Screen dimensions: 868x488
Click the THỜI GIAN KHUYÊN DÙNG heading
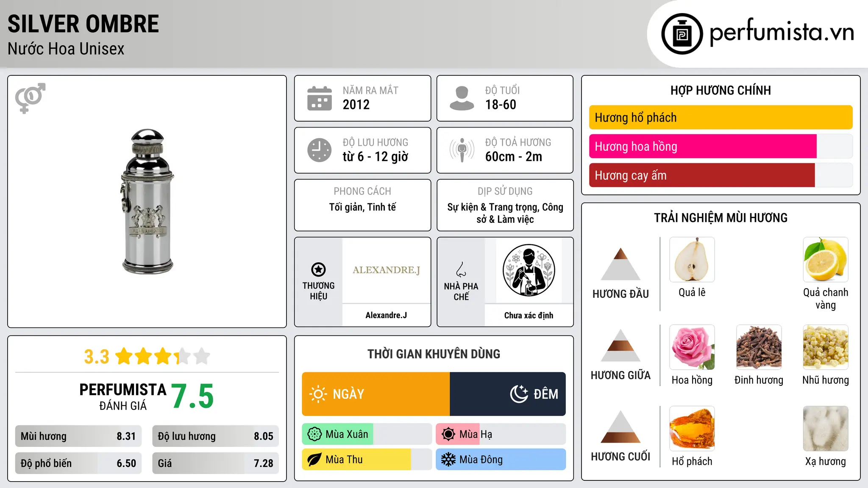coord(434,354)
